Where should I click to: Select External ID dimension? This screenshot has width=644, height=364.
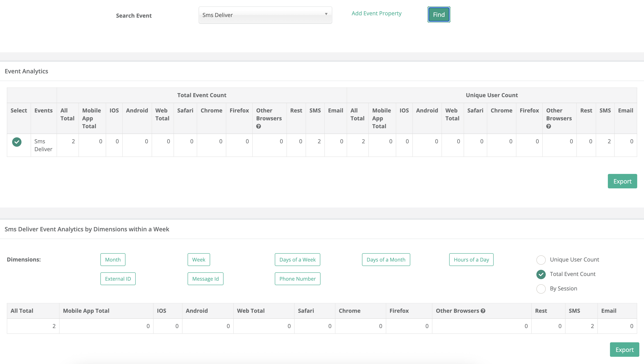pyautogui.click(x=118, y=279)
